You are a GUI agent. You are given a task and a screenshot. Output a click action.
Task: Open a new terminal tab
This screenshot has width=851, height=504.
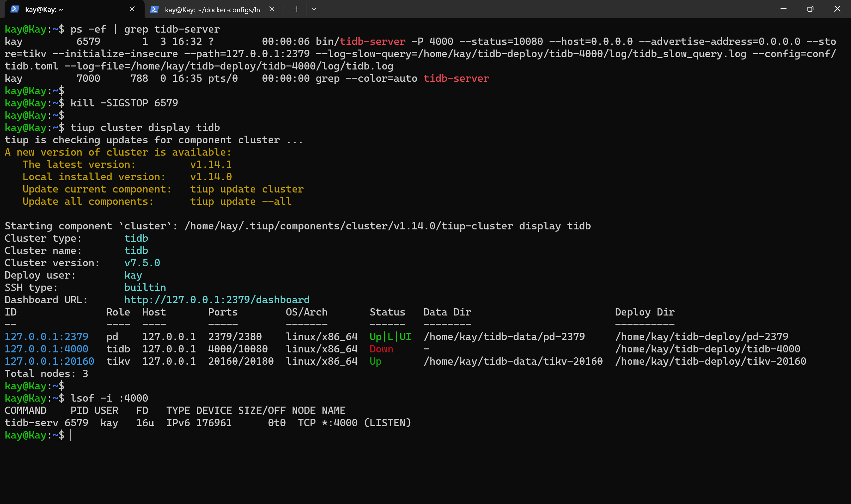pos(297,9)
